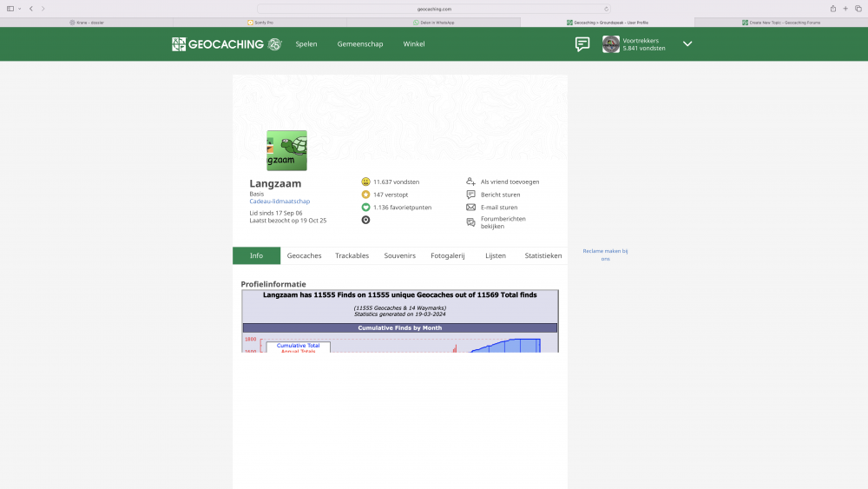Switch to the dossier browser tab
The width and height of the screenshot is (868, 489).
click(x=87, y=23)
